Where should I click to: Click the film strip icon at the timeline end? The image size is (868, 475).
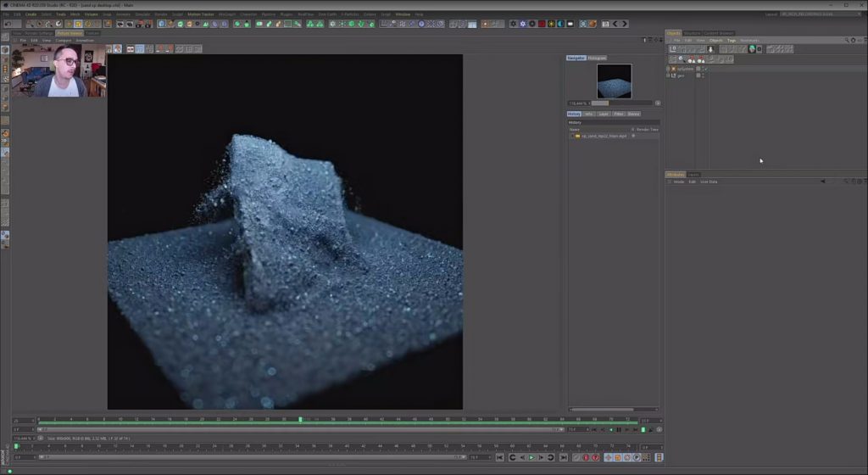coord(659,457)
